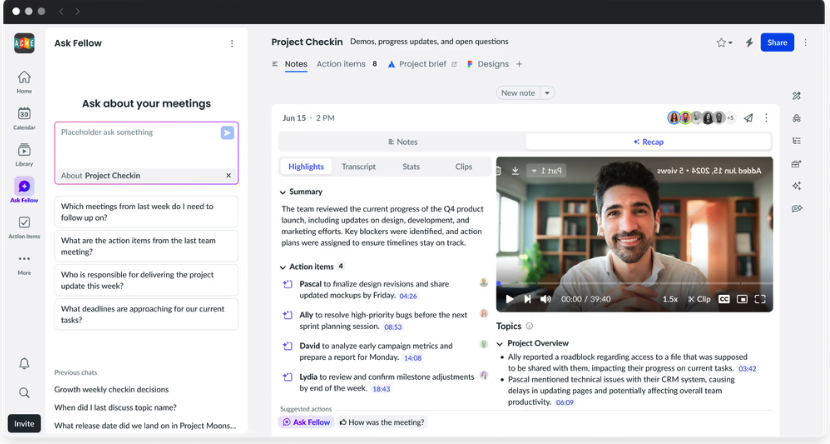Click the lightning bolt automation icon

(749, 43)
